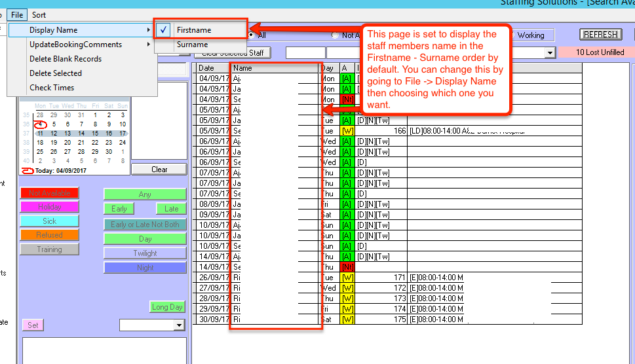
Task: Click the red Today circle icon in calendar
Action: point(28,171)
